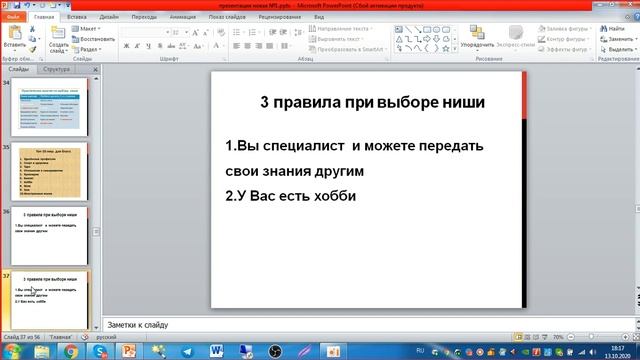Open Telegram from the taskbar
This screenshot has height=360, width=640.
187,351
